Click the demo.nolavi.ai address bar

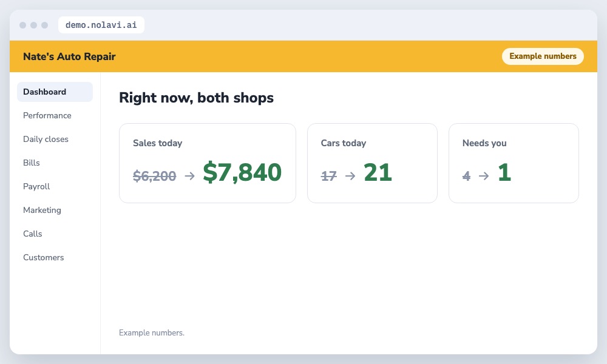(101, 25)
